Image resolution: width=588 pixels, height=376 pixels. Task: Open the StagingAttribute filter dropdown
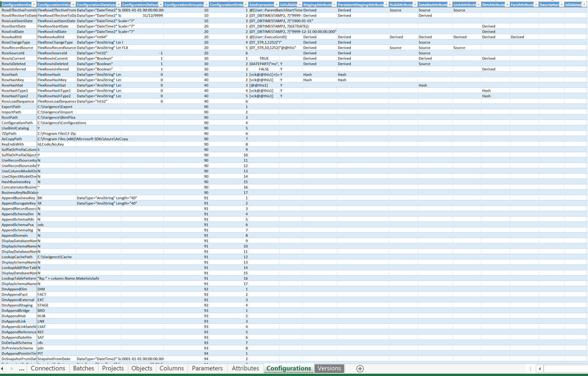point(334,5)
